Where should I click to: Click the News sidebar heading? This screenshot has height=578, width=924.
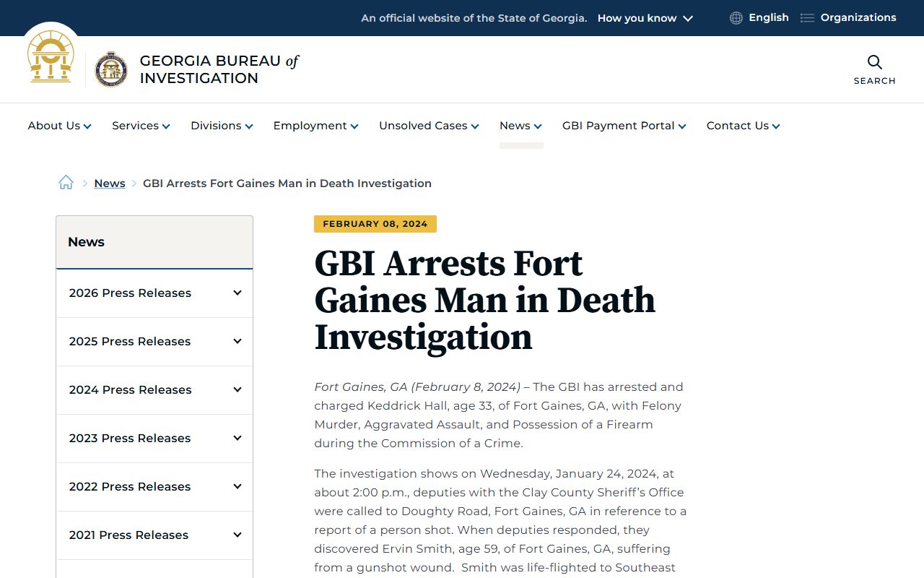click(x=86, y=242)
